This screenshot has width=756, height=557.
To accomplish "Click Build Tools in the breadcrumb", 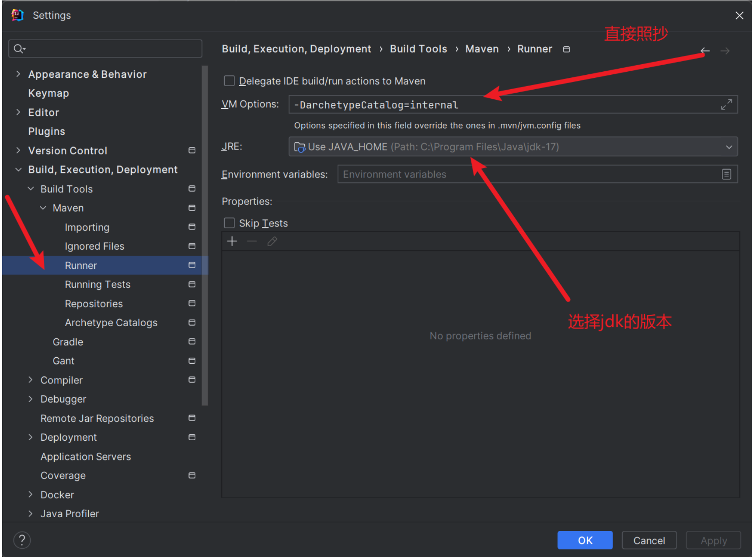I will 418,49.
